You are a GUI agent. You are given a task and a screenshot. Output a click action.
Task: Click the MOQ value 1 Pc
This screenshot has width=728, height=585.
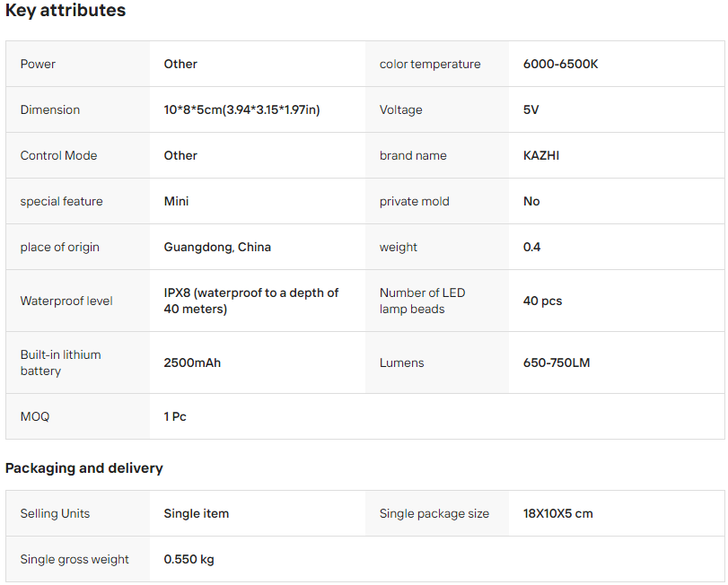pyautogui.click(x=175, y=416)
